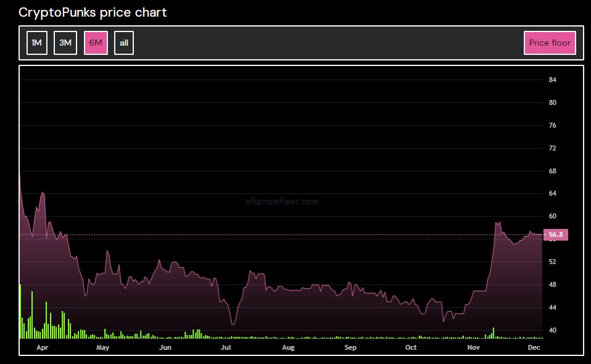
Task: Click the 84 value on y-axis
Action: tap(552, 80)
